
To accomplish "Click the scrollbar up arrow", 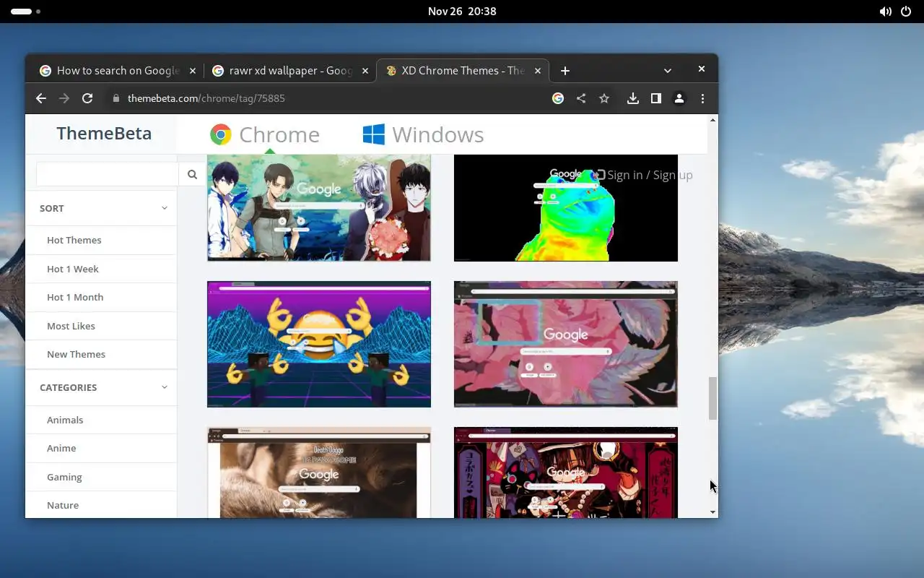I will click(713, 120).
